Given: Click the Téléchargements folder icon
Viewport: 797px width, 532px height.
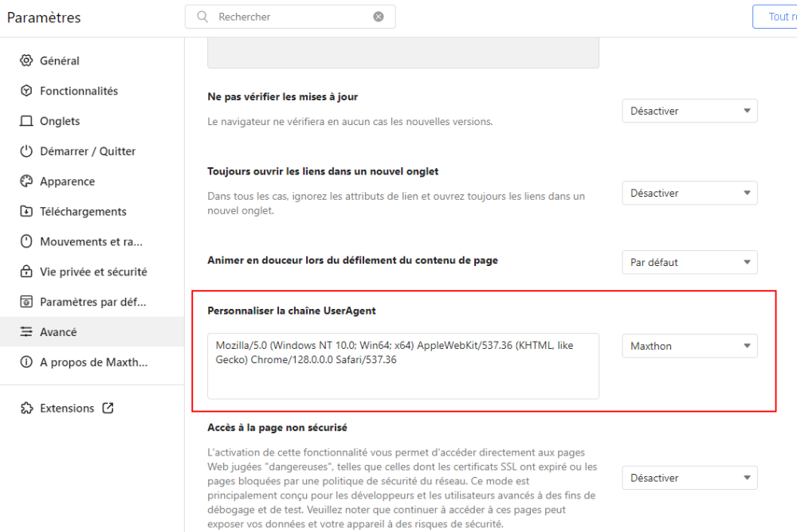Looking at the screenshot, I should point(26,212).
